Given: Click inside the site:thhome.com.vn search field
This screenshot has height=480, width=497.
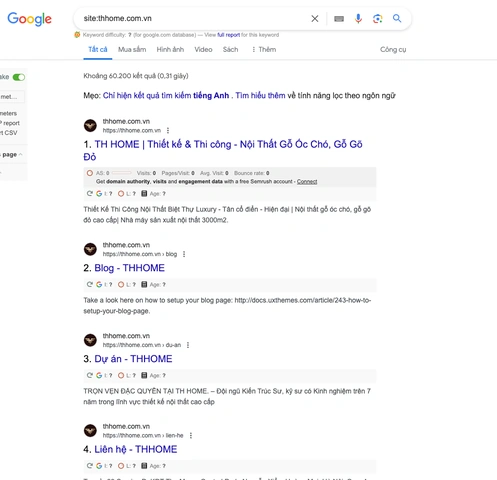Looking at the screenshot, I should click(x=193, y=19).
